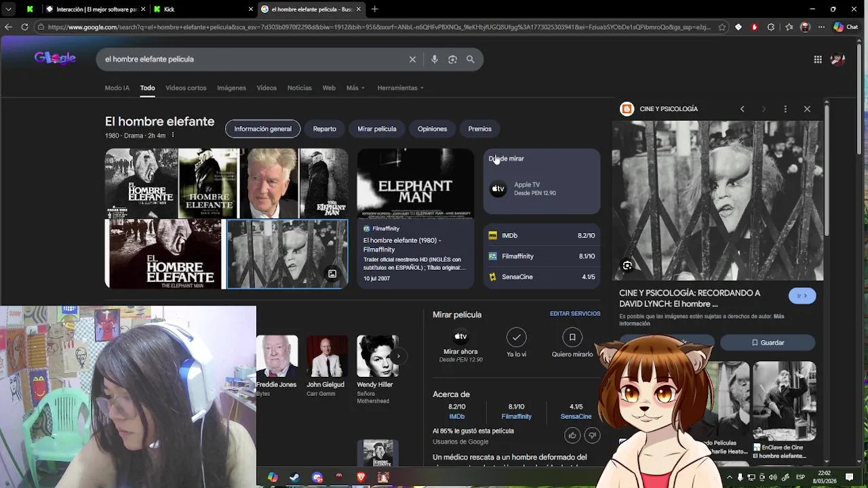Switch to Videos cortos results
The height and width of the screenshot is (488, 868).
[186, 88]
